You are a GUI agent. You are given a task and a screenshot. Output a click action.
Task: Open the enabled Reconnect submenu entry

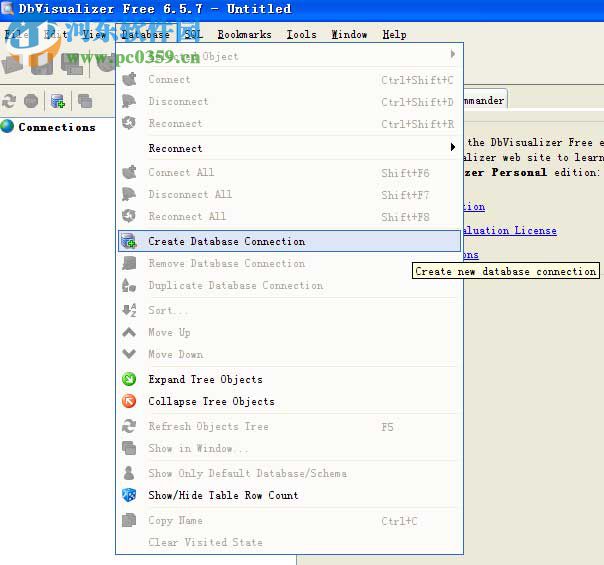point(289,148)
